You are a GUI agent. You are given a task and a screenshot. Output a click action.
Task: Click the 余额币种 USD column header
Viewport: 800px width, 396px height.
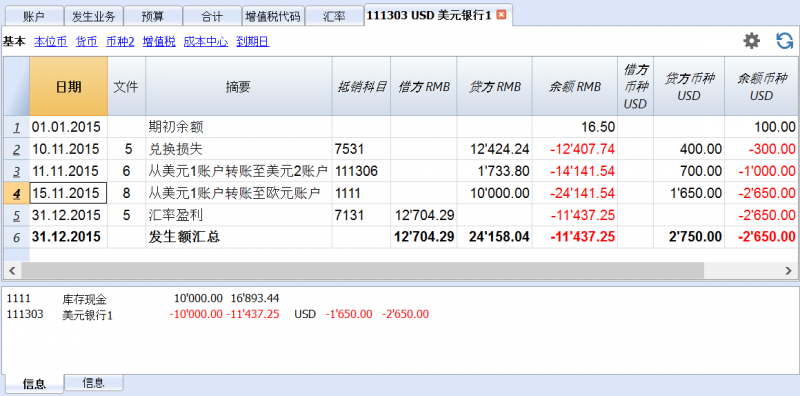coord(762,86)
